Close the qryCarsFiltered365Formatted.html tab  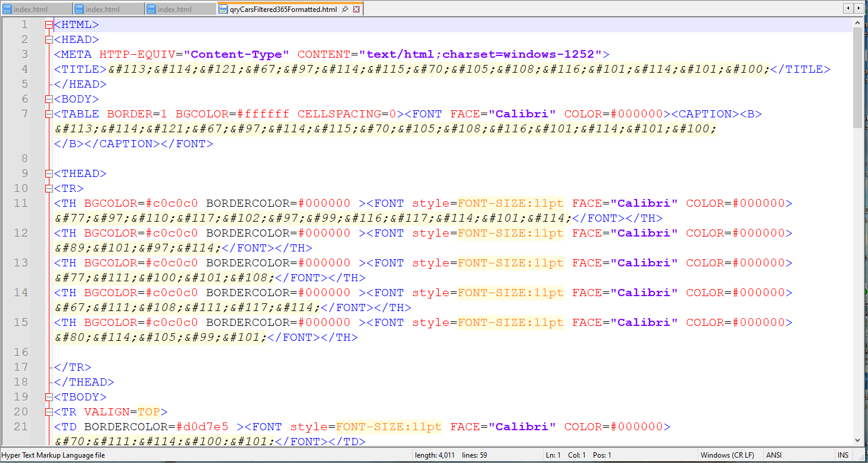356,10
